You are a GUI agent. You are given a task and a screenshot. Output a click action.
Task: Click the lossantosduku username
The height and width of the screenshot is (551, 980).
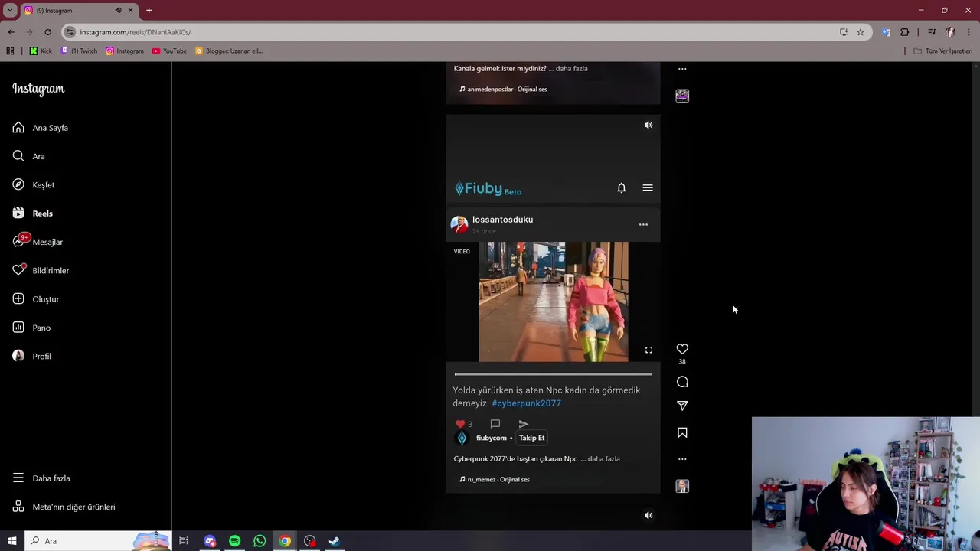pyautogui.click(x=502, y=220)
